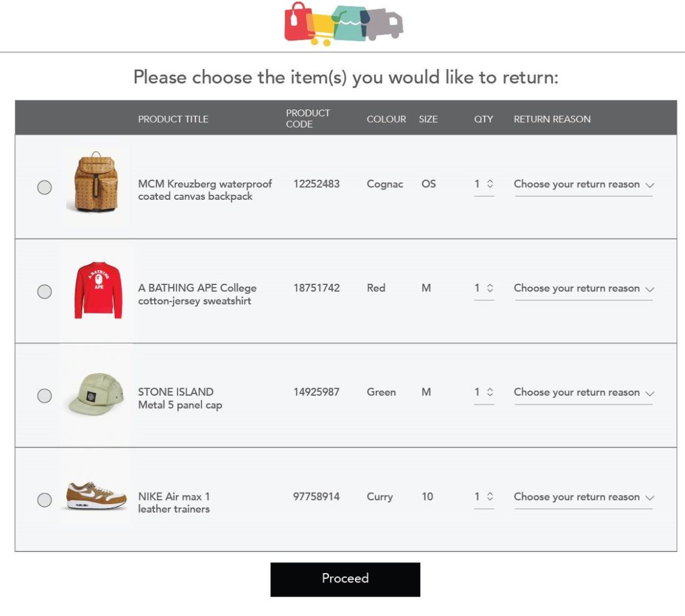This screenshot has width=685, height=616.
Task: Adjust quantity stepper for the MCM backpack
Action: coord(490,184)
